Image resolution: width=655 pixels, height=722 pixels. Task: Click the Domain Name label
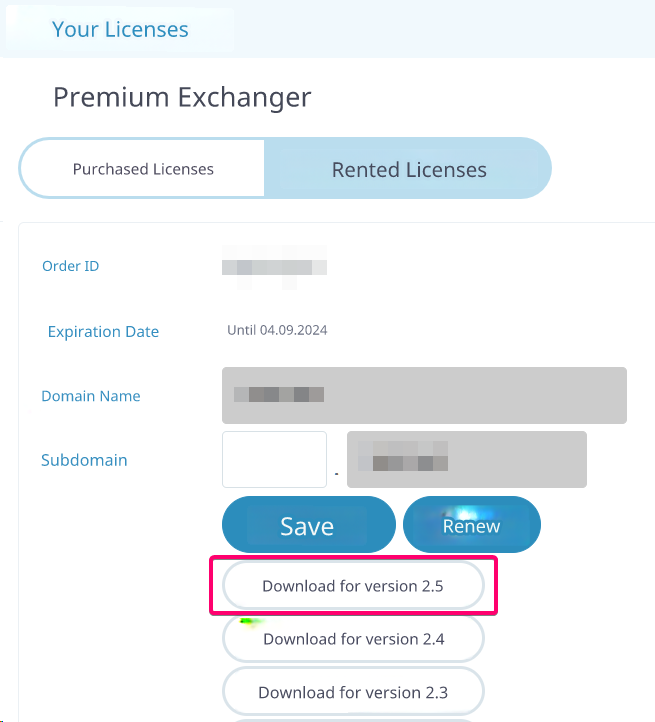point(91,396)
